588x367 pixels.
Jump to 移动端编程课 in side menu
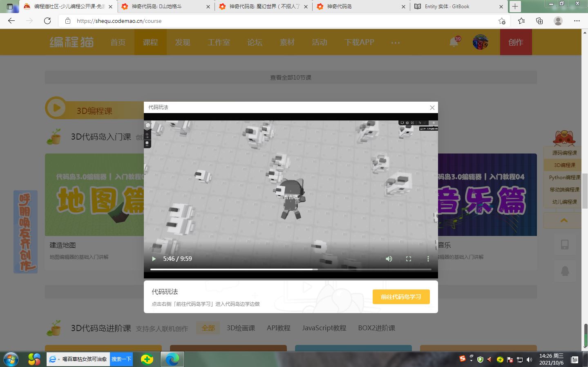565,189
